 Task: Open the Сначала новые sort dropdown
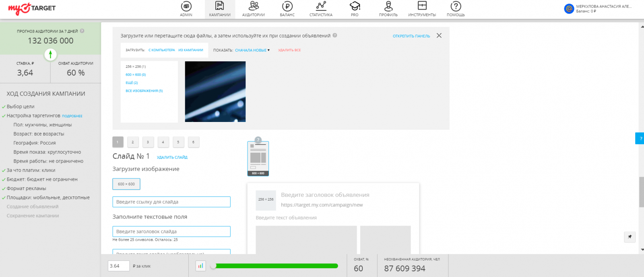pos(252,50)
